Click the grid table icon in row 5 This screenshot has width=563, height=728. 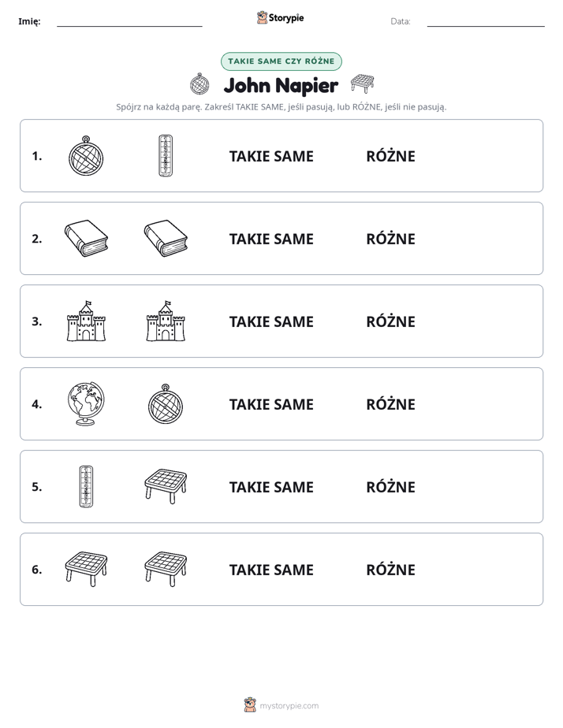166,486
